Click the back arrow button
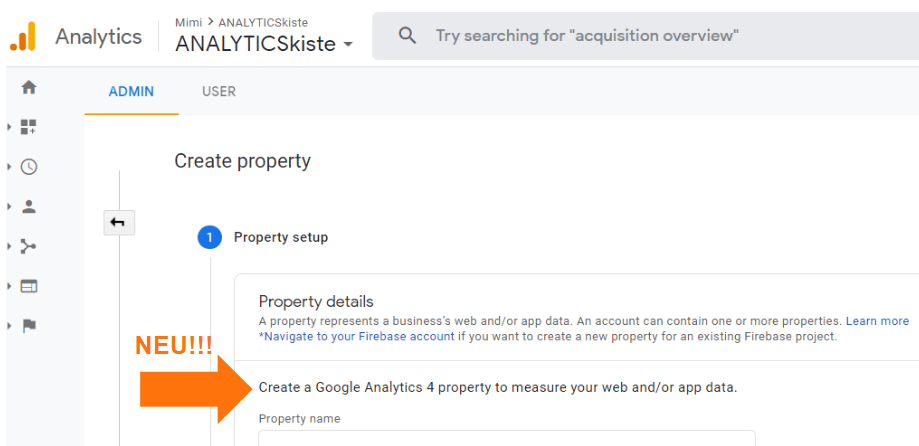 pos(118,222)
